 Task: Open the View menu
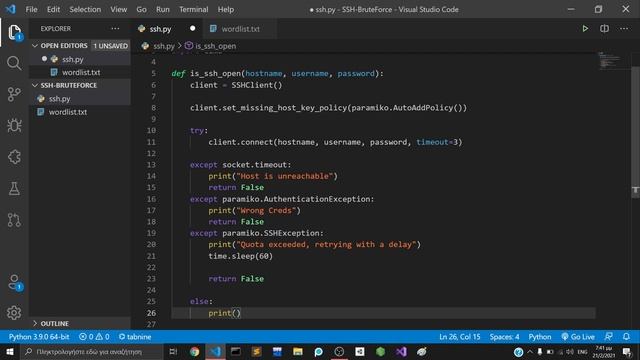pos(119,9)
